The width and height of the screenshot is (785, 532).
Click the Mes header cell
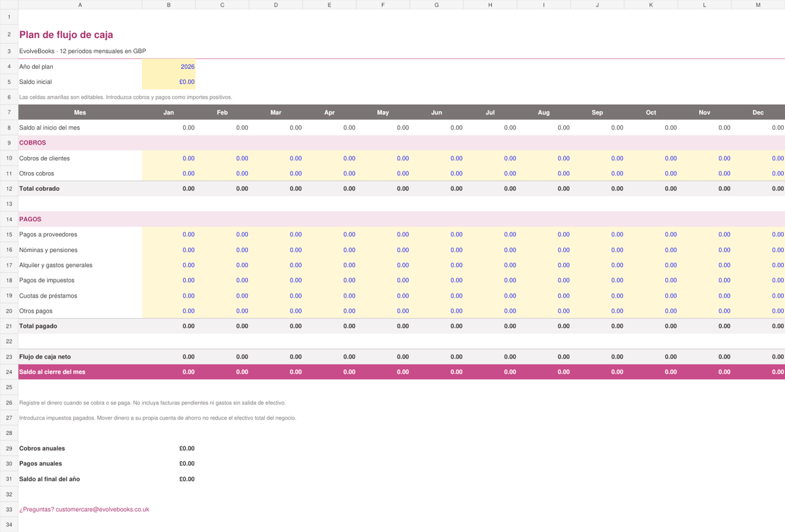[80, 113]
